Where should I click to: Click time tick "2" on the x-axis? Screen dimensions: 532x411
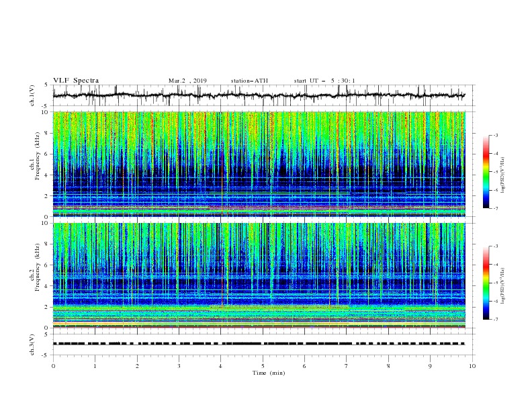click(x=137, y=366)
